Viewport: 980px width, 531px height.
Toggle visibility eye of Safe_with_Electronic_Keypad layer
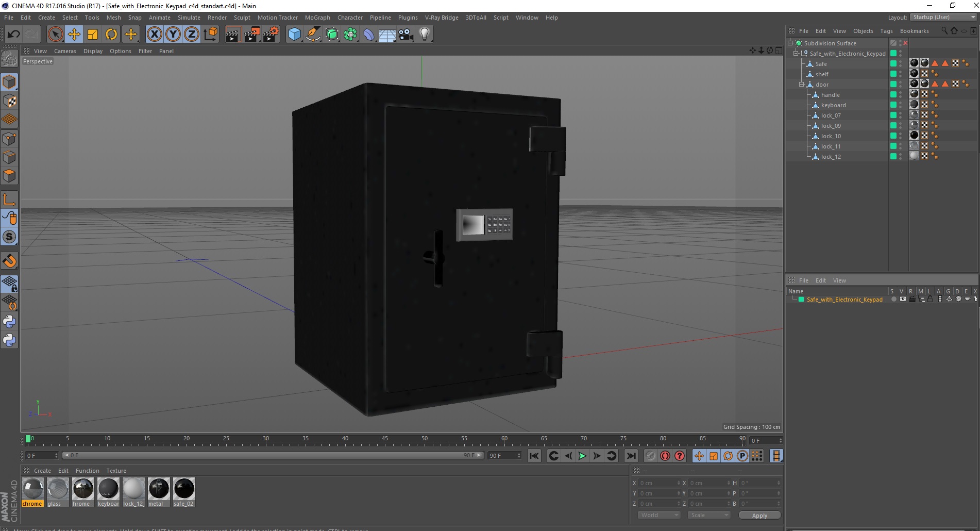click(x=903, y=299)
